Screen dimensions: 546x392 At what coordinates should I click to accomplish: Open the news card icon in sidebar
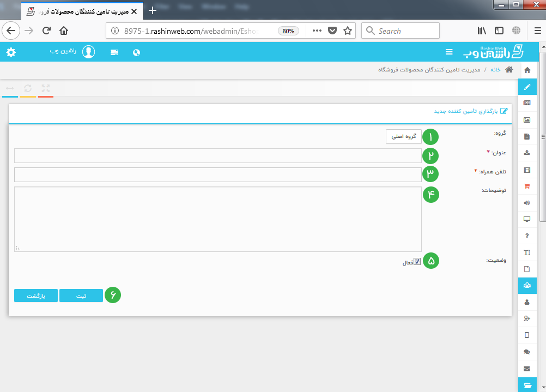[527, 103]
